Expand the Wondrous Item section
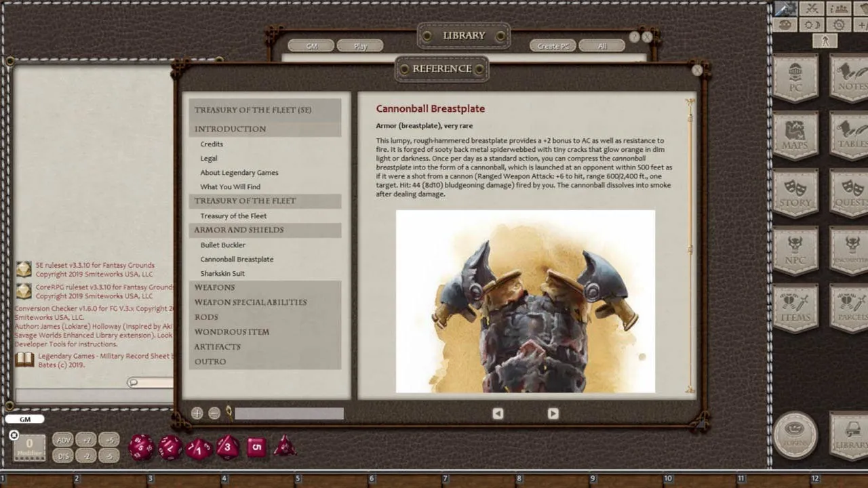Viewport: 868px width, 488px height. pyautogui.click(x=265, y=332)
